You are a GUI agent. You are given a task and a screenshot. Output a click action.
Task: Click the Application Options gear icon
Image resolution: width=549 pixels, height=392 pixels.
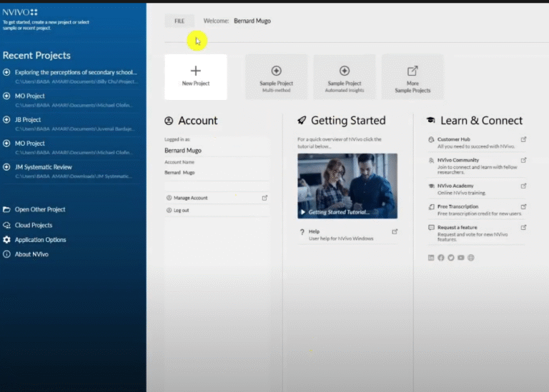coord(7,240)
